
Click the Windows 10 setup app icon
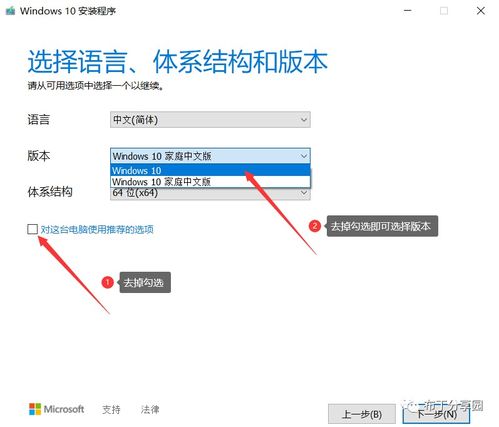(10, 11)
